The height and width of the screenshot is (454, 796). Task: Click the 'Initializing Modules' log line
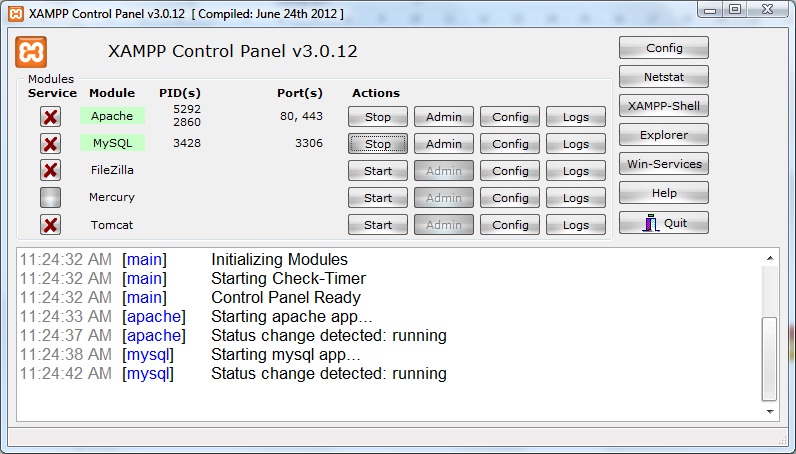coord(279,260)
